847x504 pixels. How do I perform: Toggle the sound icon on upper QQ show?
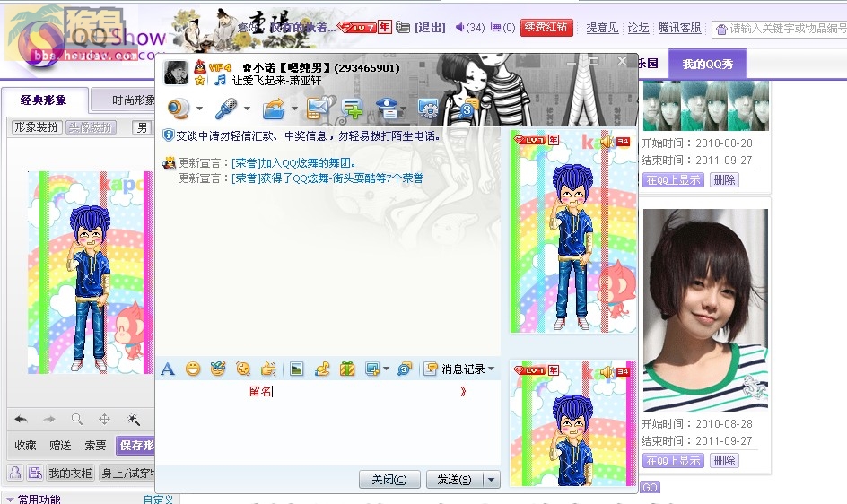click(x=607, y=142)
